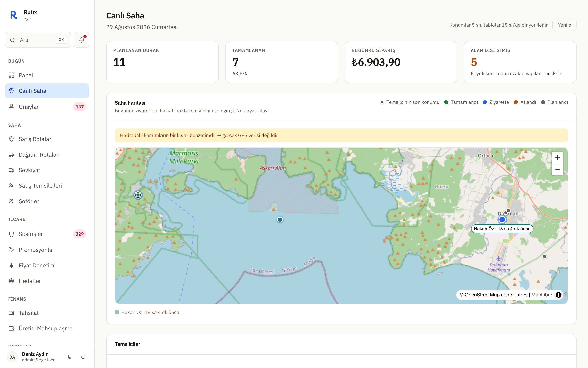Click the Rutix logo

pos(14,15)
